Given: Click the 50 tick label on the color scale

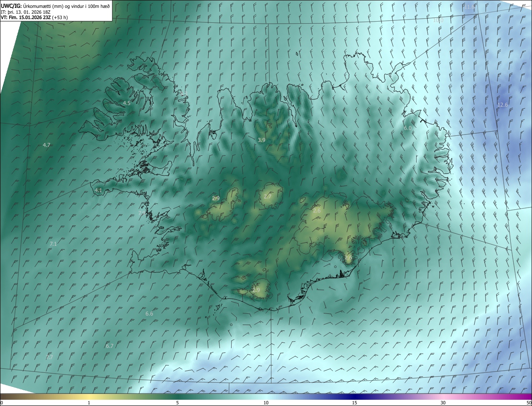Looking at the screenshot, I should pyautogui.click(x=529, y=403).
